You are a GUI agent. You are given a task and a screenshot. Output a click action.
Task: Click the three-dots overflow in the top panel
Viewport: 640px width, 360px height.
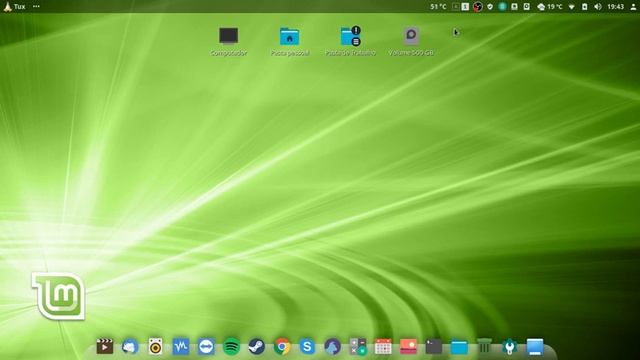36,7
